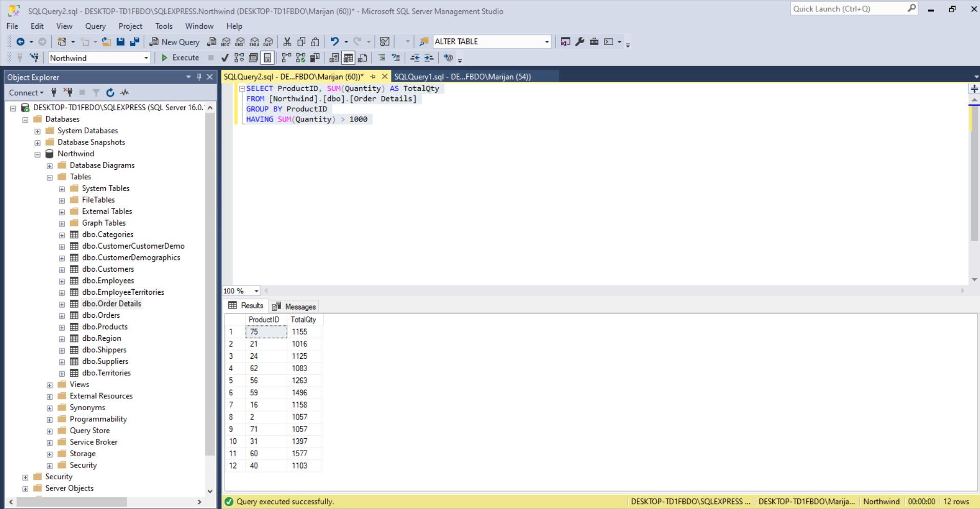Click Object Explorer Refresh icon
The image size is (980, 509).
point(110,93)
